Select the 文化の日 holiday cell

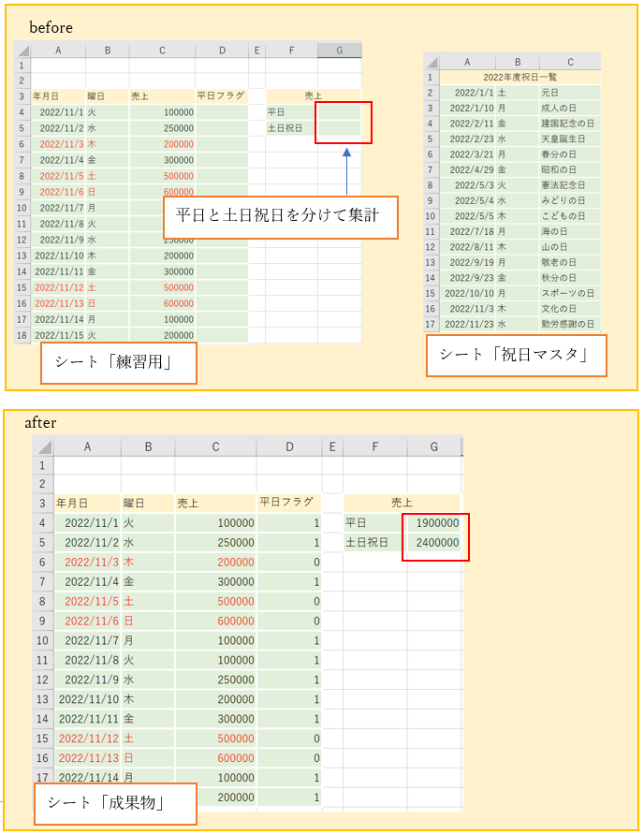click(x=568, y=309)
